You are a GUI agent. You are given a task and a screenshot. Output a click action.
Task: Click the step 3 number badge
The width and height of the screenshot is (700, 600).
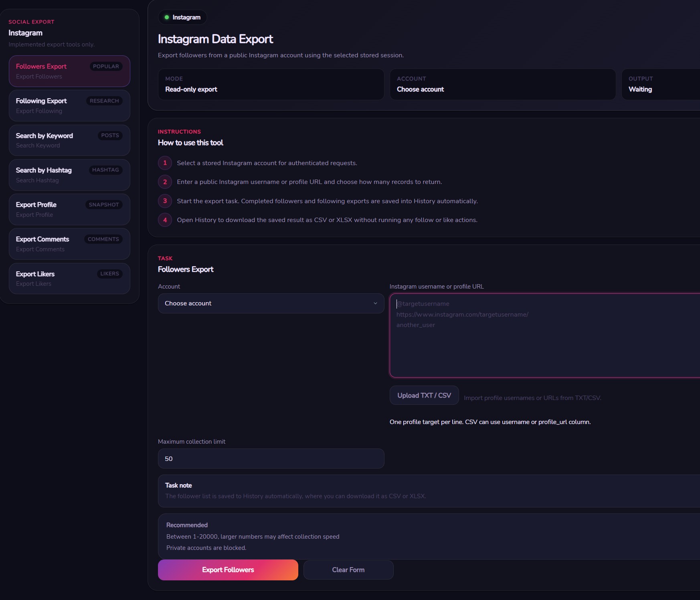(165, 201)
